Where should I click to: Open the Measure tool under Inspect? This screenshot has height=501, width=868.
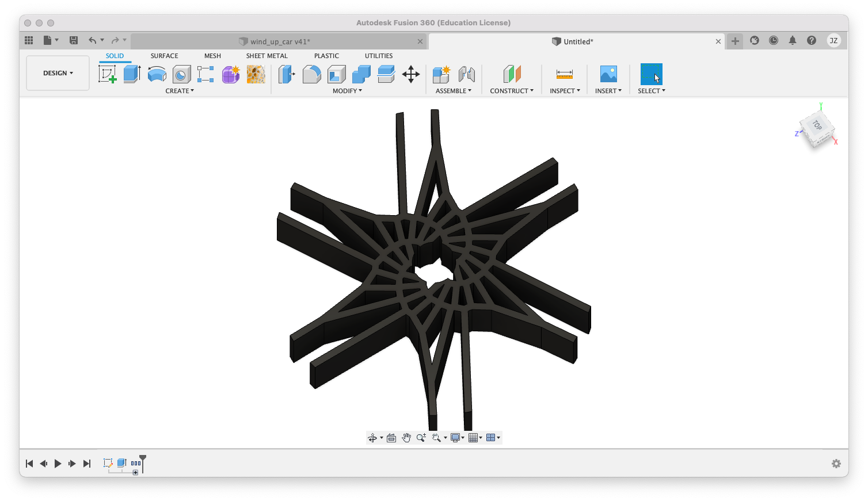pyautogui.click(x=564, y=74)
